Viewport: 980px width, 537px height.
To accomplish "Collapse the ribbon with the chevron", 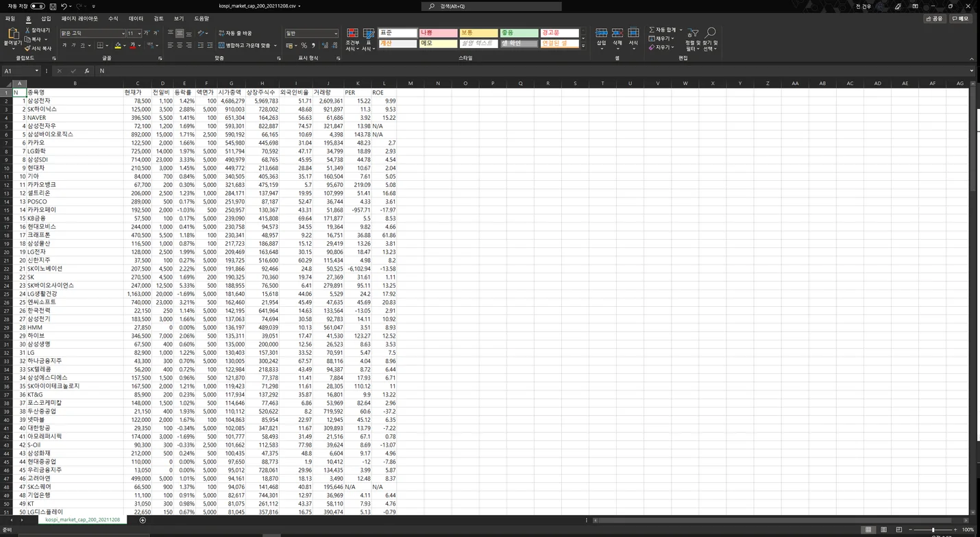I will (972, 58).
